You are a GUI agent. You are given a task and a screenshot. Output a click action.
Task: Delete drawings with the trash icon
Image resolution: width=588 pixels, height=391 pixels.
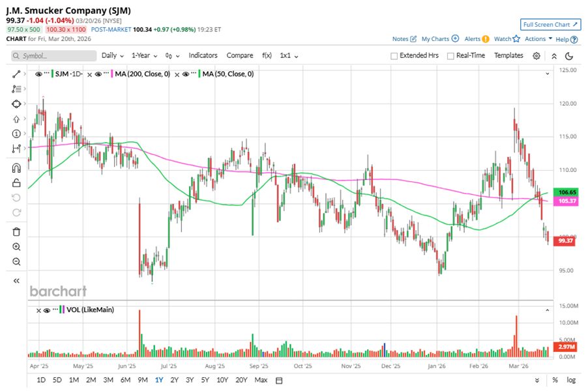point(16,232)
